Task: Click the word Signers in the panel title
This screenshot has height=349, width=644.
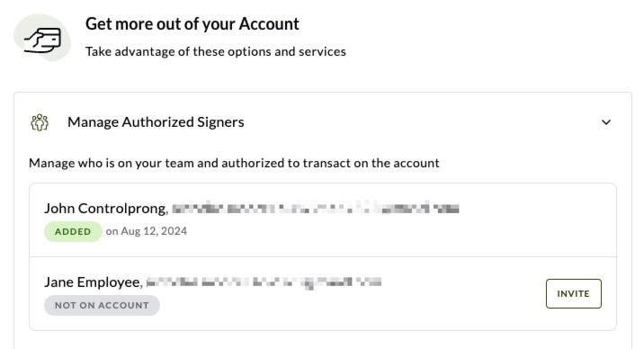Action: click(x=220, y=122)
